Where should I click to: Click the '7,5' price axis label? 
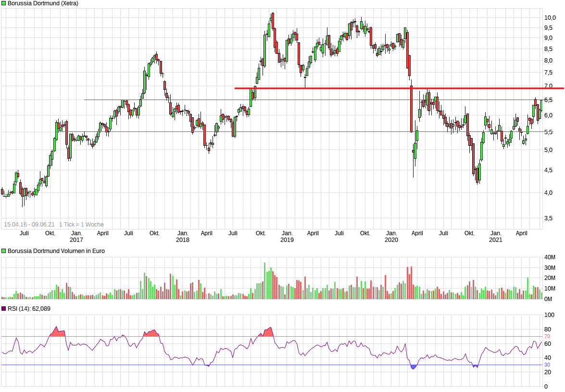pos(549,73)
